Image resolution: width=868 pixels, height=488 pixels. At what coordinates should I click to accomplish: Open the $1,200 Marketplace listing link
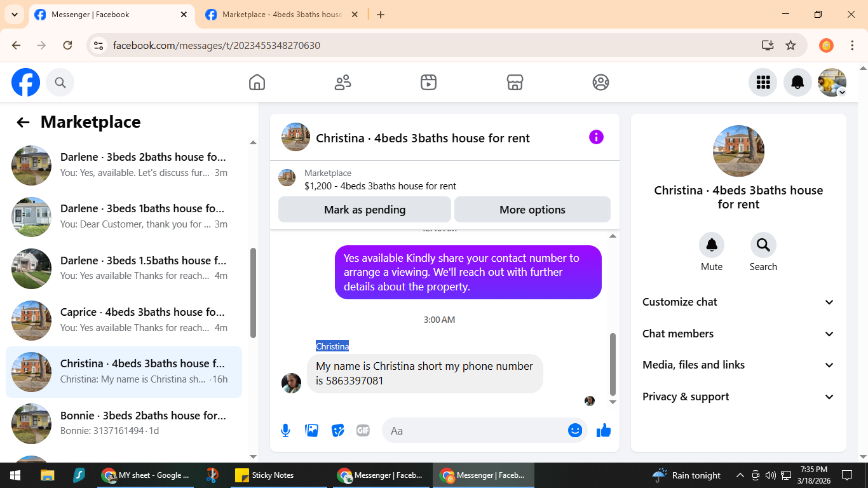click(x=380, y=186)
